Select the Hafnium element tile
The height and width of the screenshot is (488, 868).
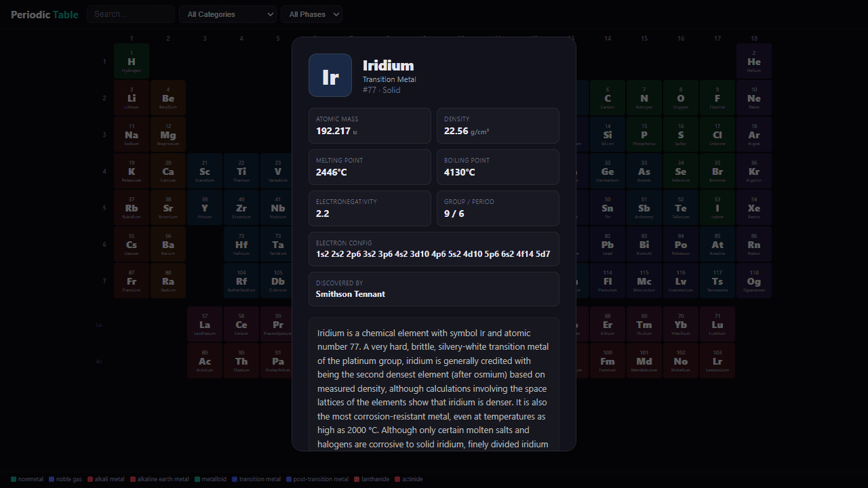pos(241,244)
